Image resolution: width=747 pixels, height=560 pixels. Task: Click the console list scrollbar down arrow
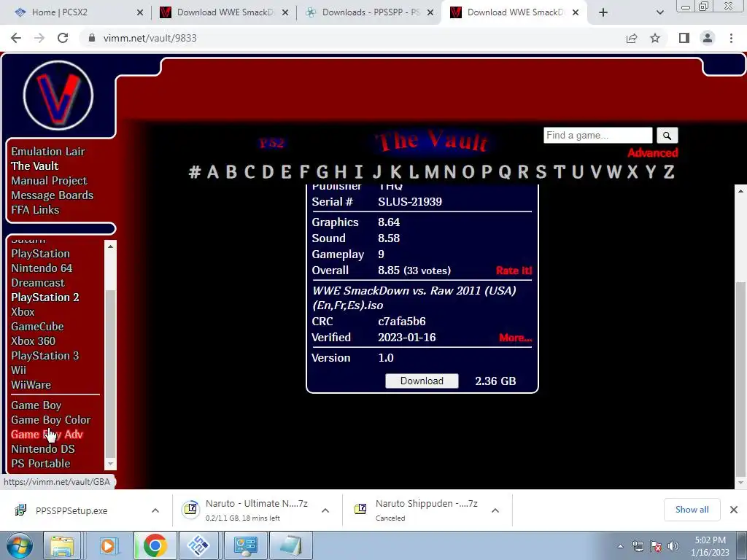(110, 464)
